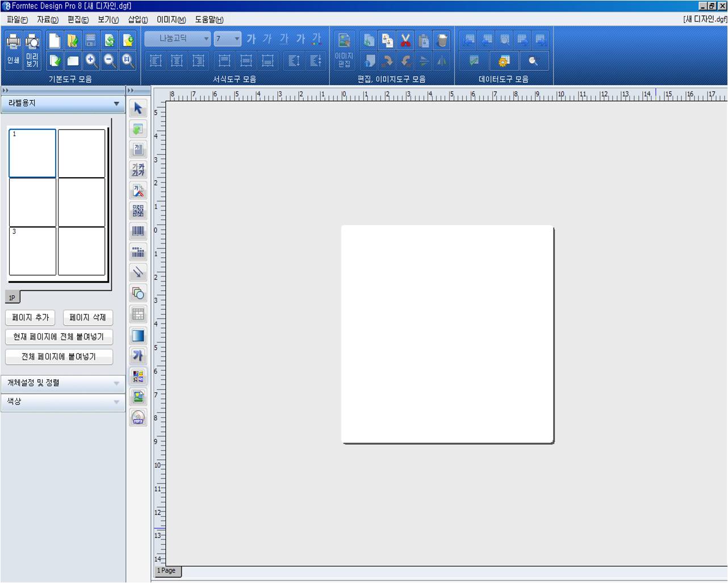This screenshot has width=728, height=583.
Task: Toggle vertical align bottom
Action: pyautogui.click(x=267, y=60)
